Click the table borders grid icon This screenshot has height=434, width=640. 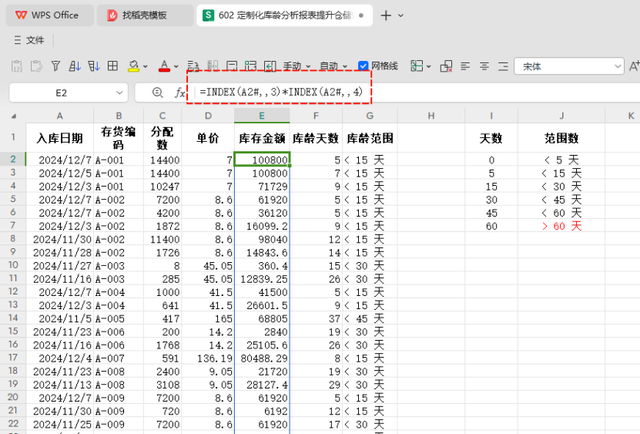(x=113, y=66)
